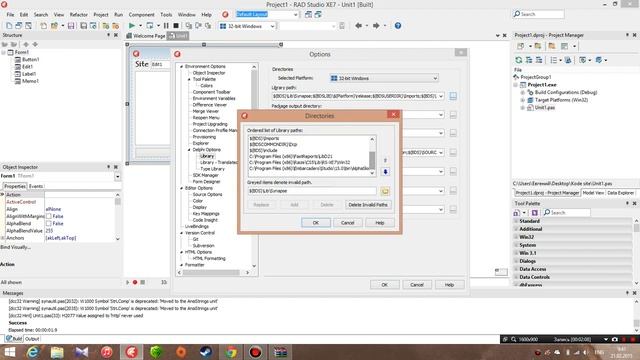Image resolution: width=640 pixels, height=360 pixels.
Task: Click the folder browse icon in Directories dialog
Action: point(385,191)
